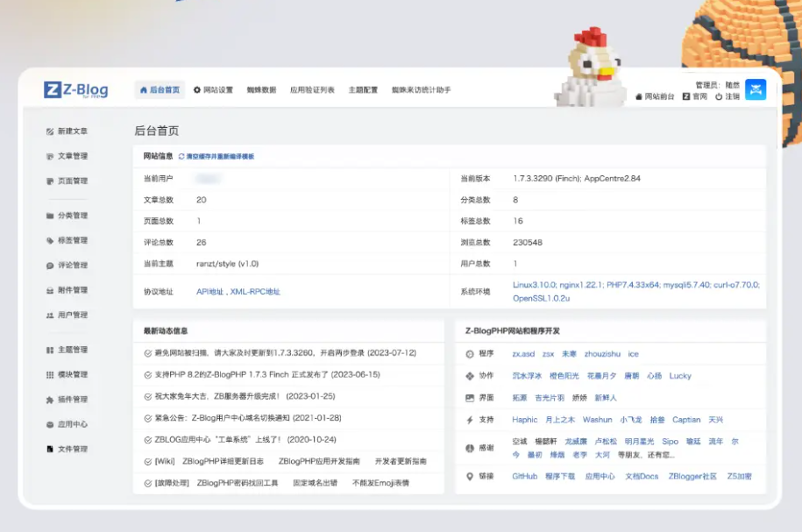Open the 程序下载 link

(x=560, y=476)
